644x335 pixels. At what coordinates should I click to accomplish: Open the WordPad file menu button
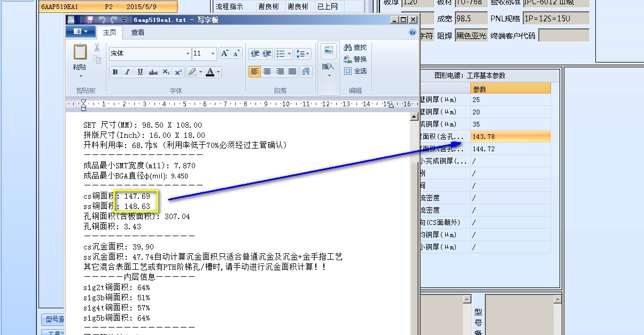(81, 32)
